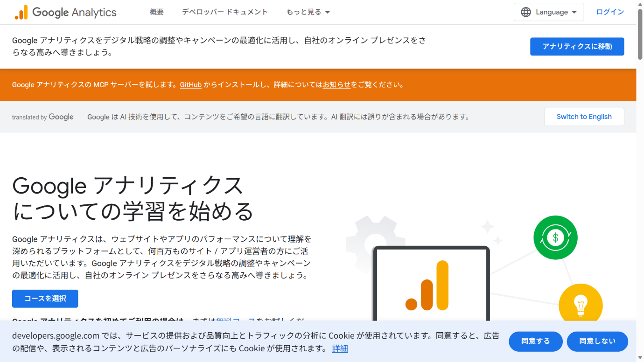The width and height of the screenshot is (644, 362).
Task: Click the scrollbar up arrow
Action: coord(640,4)
